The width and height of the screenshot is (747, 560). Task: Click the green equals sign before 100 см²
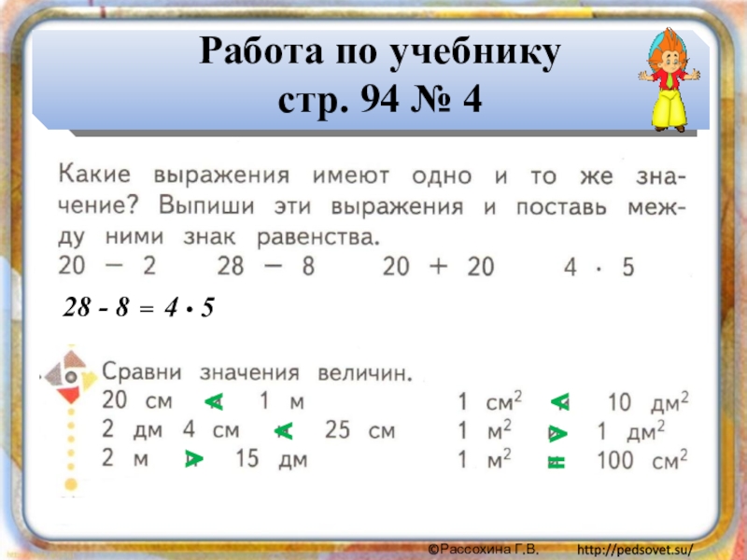pyautogui.click(x=557, y=462)
